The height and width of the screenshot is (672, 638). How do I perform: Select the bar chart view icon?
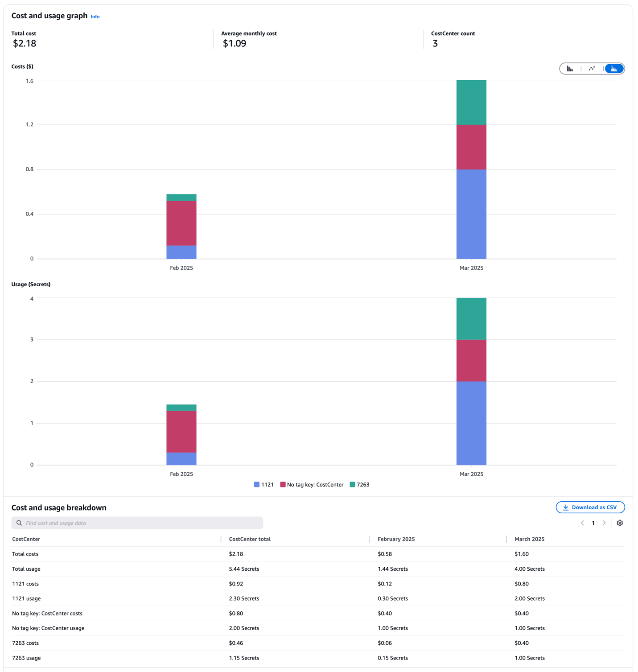(570, 68)
